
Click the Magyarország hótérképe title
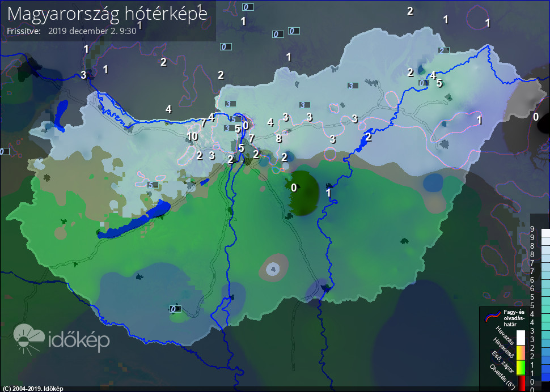click(105, 15)
